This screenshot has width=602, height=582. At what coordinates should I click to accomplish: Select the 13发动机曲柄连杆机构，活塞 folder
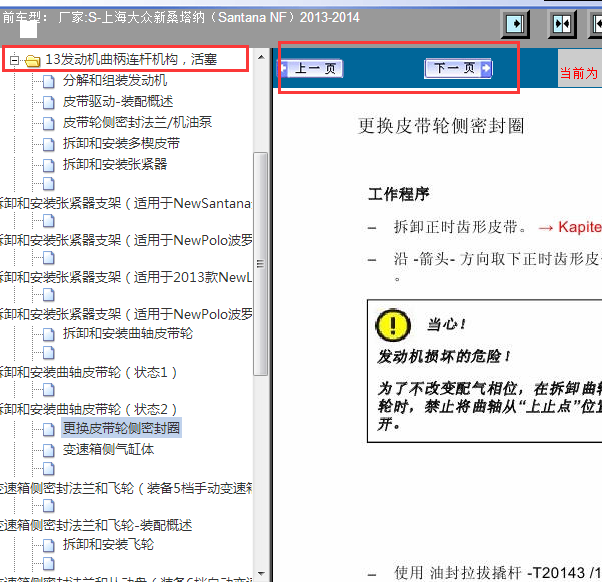point(131,60)
